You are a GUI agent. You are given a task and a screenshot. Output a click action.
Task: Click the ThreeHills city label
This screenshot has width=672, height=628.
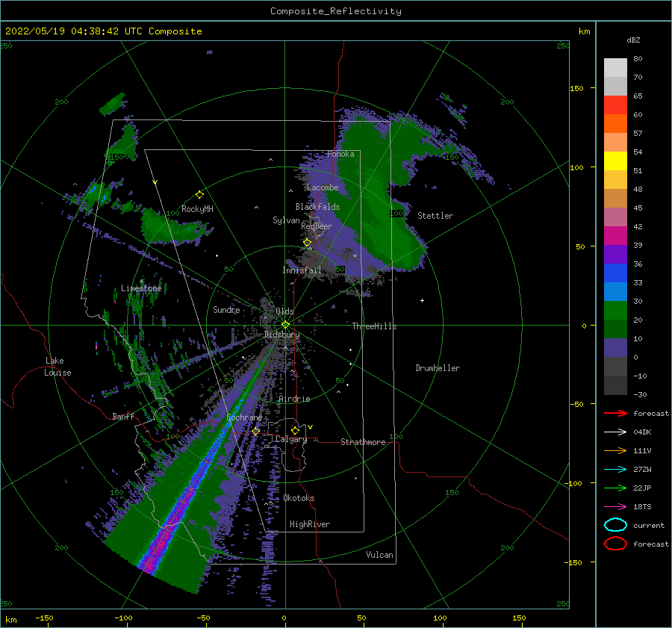coord(375,326)
